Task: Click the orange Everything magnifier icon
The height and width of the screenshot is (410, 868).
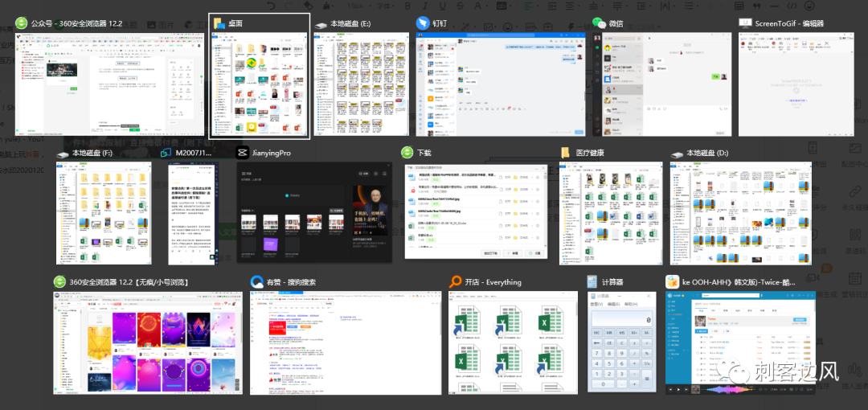Action: [454, 281]
